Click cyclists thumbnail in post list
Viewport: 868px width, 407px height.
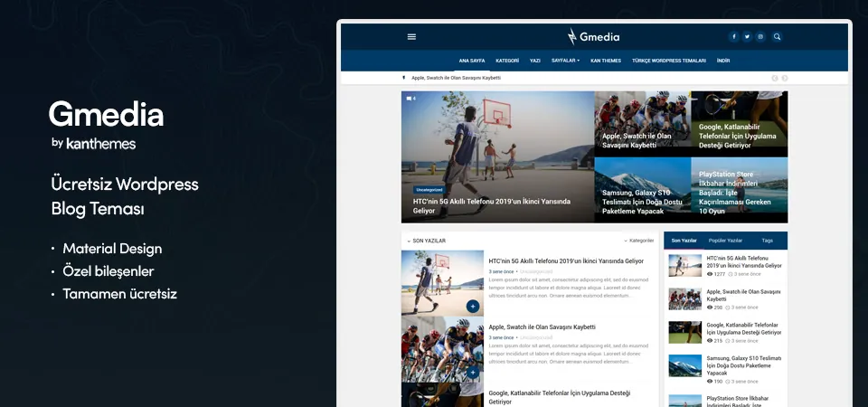point(442,349)
